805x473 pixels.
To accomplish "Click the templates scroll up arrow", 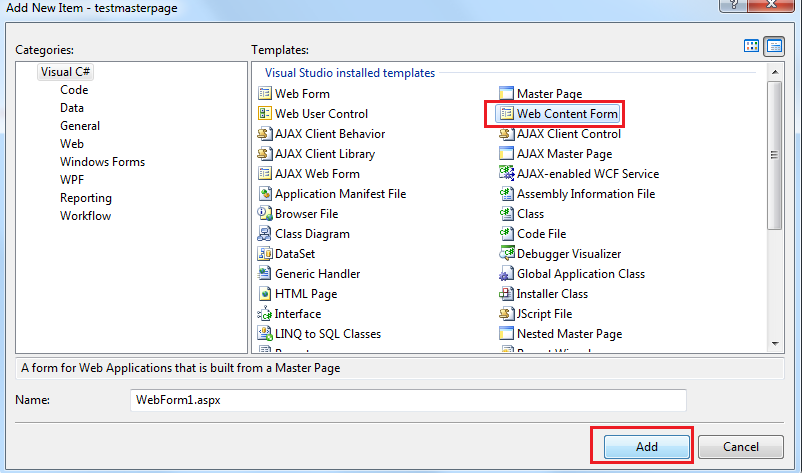I will pyautogui.click(x=775, y=72).
